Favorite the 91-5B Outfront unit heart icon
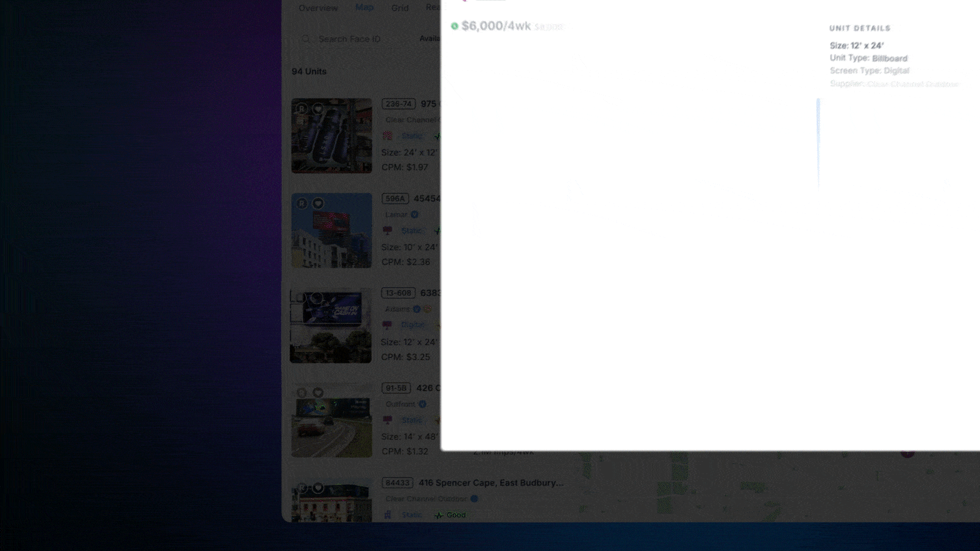Viewport: 980px width, 551px height. coord(318,392)
